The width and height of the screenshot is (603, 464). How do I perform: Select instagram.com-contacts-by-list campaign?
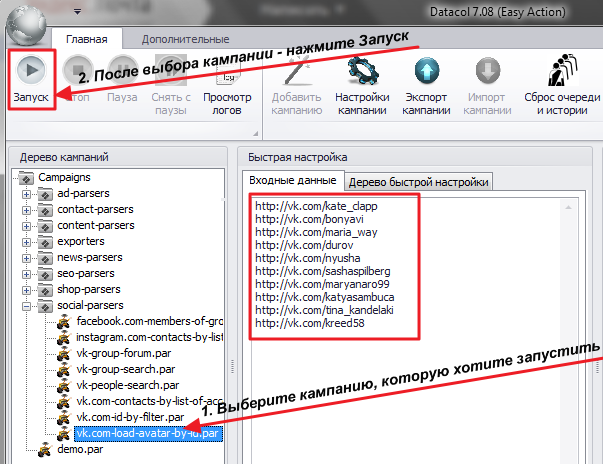pos(149,337)
